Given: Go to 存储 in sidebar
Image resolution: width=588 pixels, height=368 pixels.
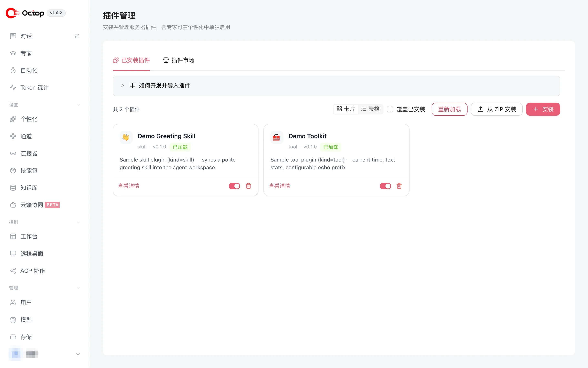Looking at the screenshot, I should tap(26, 337).
